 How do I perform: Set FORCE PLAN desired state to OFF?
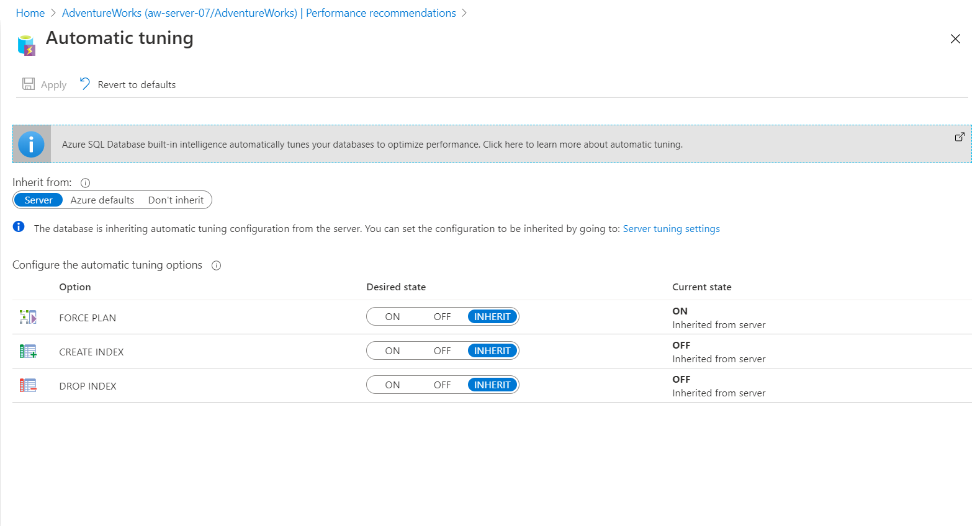tap(442, 316)
